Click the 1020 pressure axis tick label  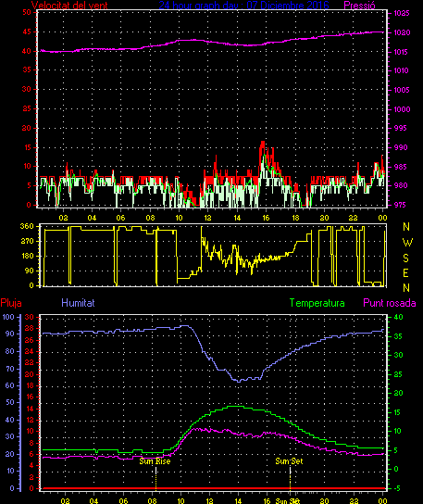(x=402, y=32)
